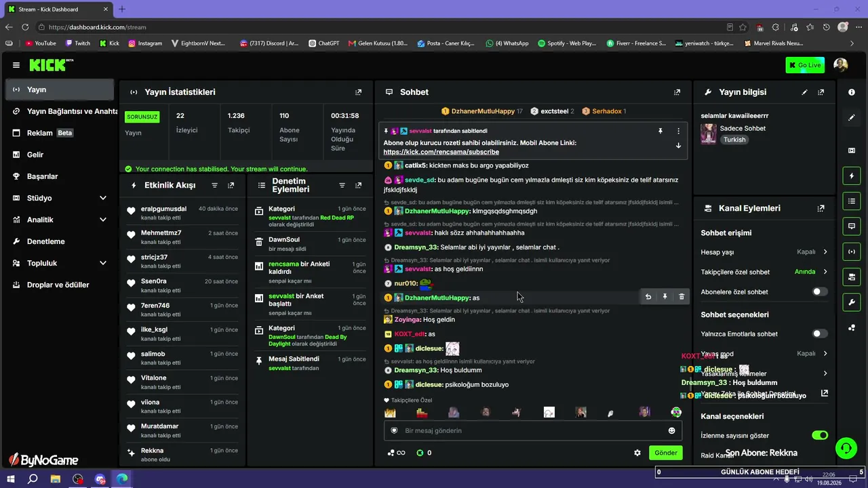Click the Go Live button
Viewport: 868px width, 488px height.
click(805, 65)
